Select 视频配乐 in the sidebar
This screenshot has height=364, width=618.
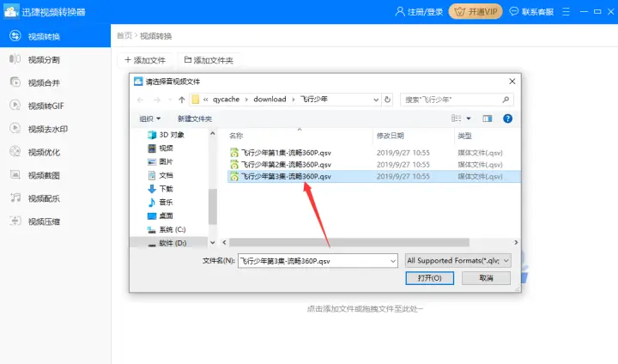click(55, 198)
